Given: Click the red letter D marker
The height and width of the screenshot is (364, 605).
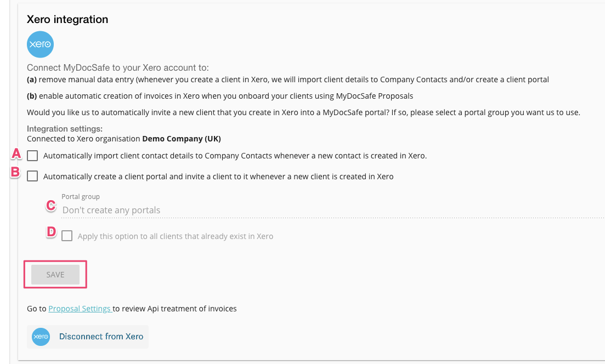Looking at the screenshot, I should pyautogui.click(x=51, y=232).
